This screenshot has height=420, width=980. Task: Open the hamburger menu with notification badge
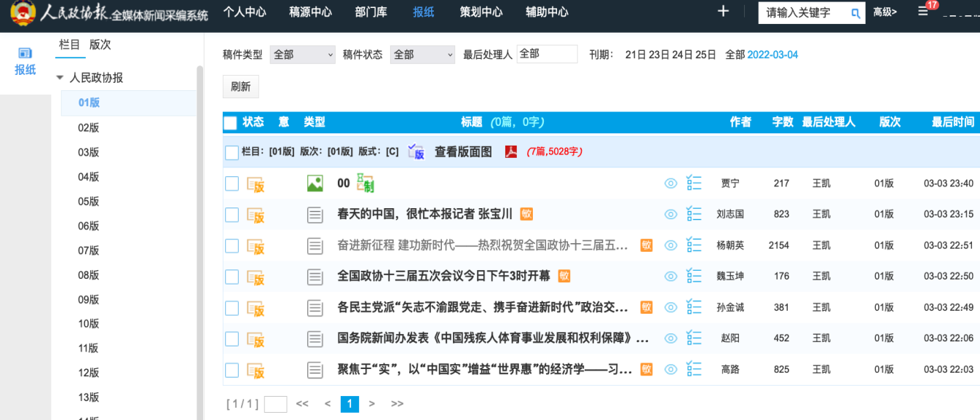[x=923, y=12]
